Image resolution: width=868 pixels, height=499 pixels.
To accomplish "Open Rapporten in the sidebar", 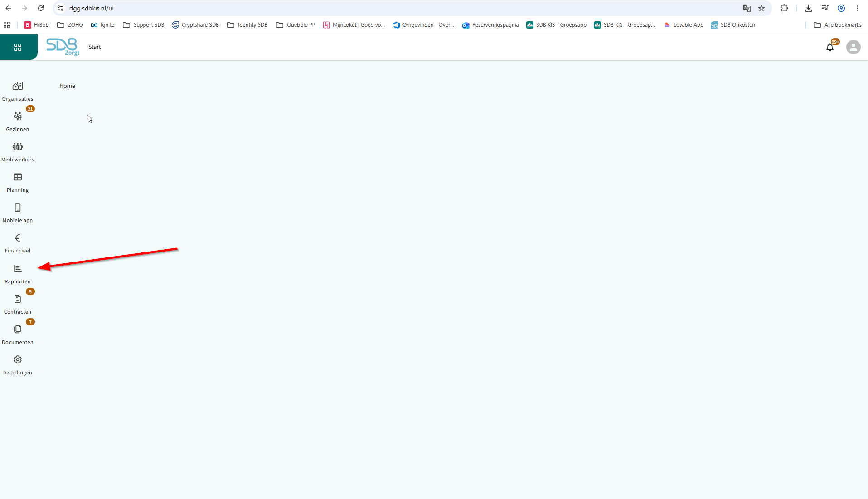I will pyautogui.click(x=18, y=274).
